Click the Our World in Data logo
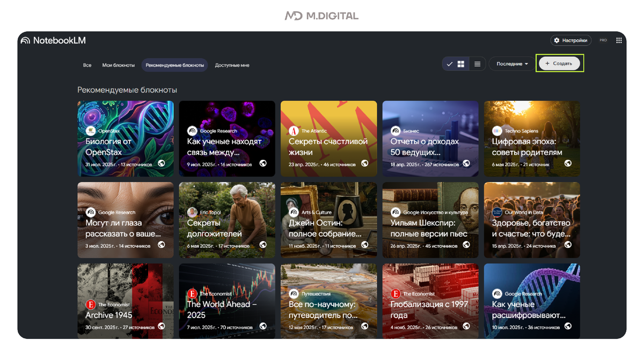Image resolution: width=644 pixels, height=362 pixels. pyautogui.click(x=497, y=212)
